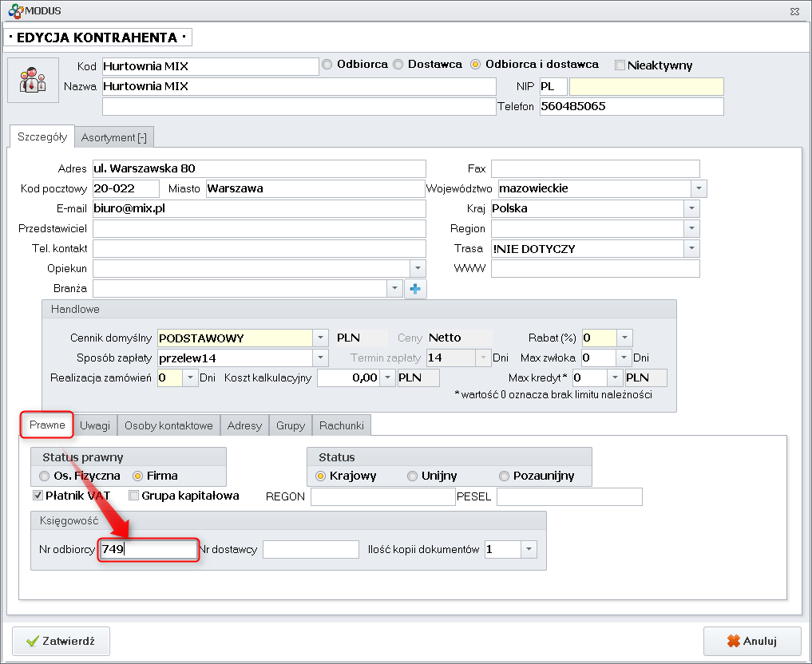Tick the Grupa kapitałowa checkbox
Image resolution: width=812 pixels, height=664 pixels.
[x=133, y=496]
